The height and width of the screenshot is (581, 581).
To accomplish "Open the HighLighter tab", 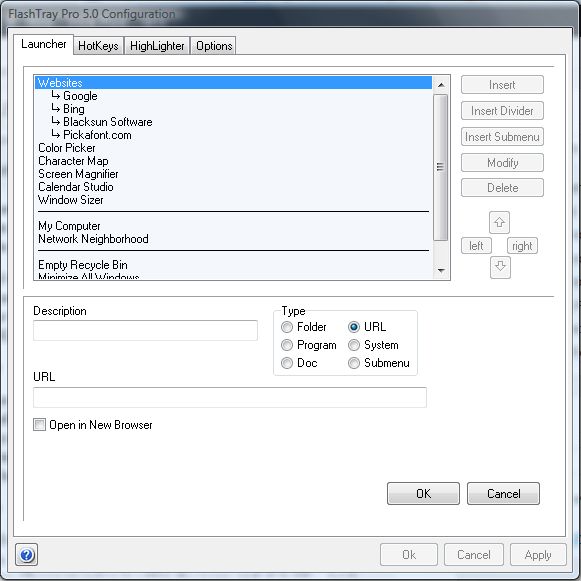I will coord(157,46).
